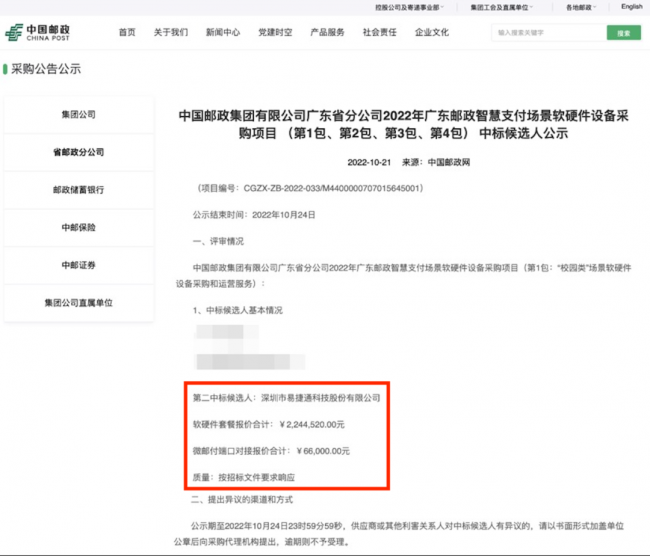Viewport: 650px width, 556px height.
Task: Open 邮政储蓄银行 sidebar item
Action: [x=79, y=190]
